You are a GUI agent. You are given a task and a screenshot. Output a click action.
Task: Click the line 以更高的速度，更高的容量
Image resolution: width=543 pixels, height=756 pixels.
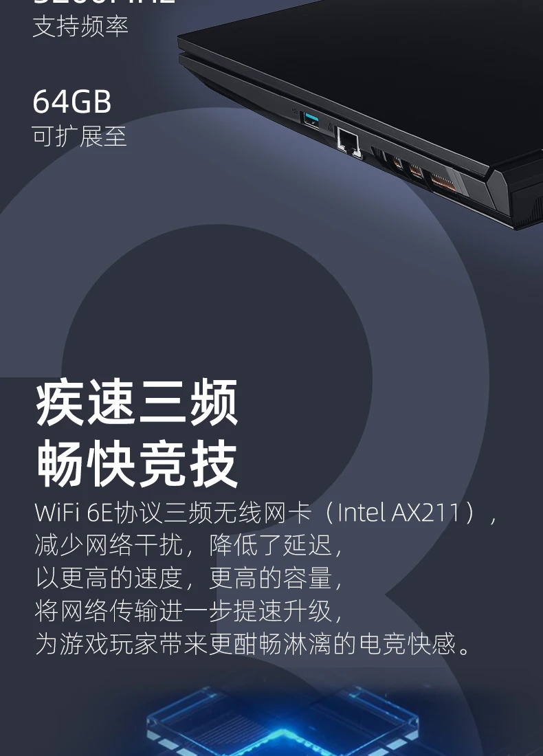188,578
